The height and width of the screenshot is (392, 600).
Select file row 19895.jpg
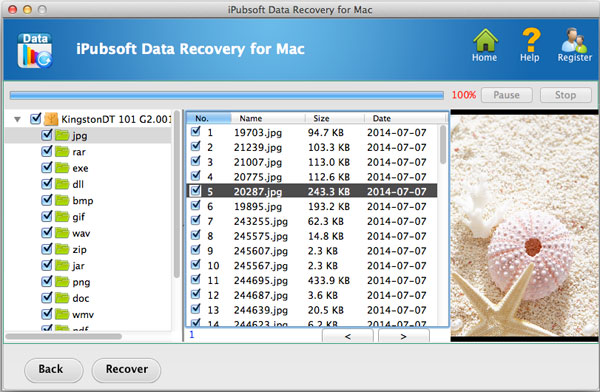pos(312,206)
